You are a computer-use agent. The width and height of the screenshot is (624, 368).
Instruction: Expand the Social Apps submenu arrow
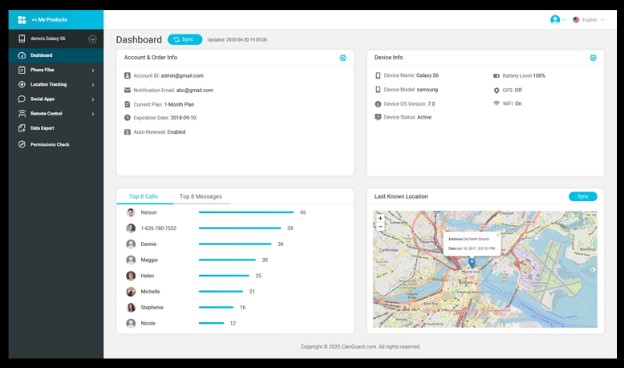[x=93, y=99]
